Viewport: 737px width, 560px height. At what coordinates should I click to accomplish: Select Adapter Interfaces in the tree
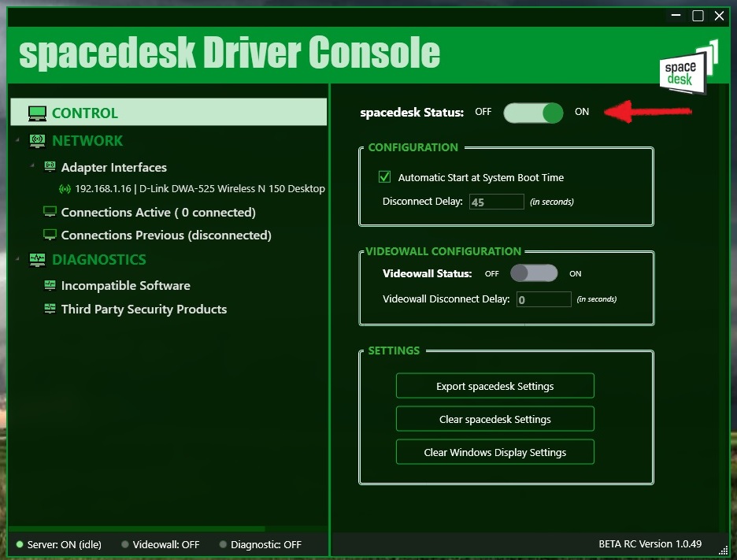pos(113,168)
